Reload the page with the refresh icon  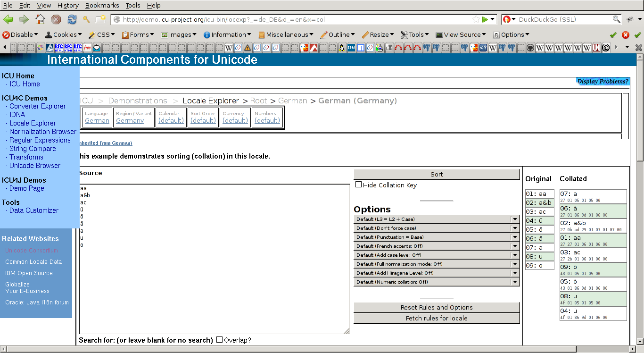[72, 19]
